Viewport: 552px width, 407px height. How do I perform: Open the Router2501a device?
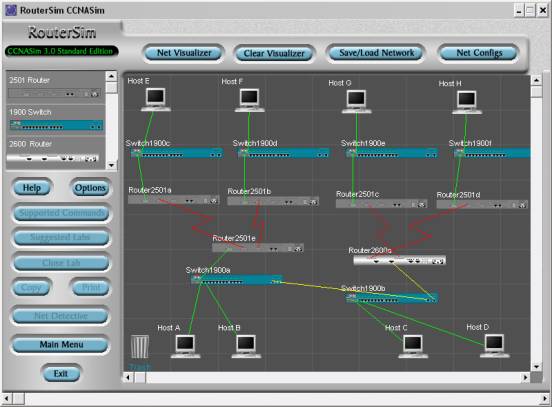[174, 200]
